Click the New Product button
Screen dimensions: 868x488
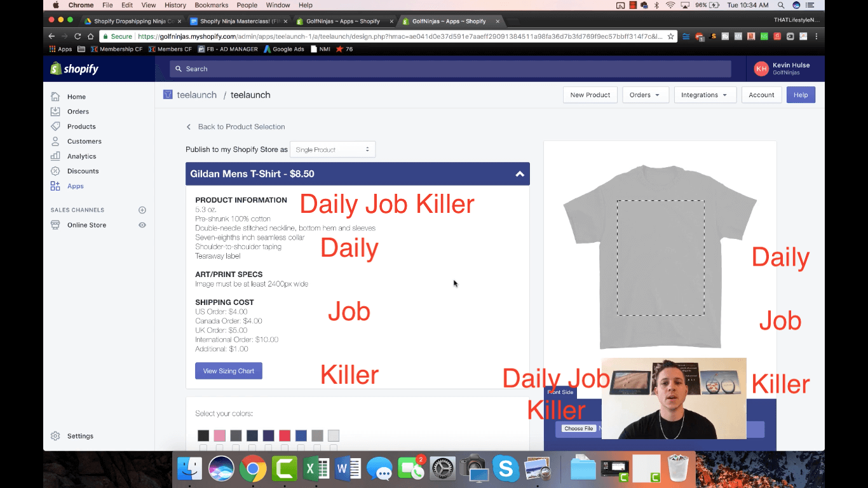(x=590, y=95)
